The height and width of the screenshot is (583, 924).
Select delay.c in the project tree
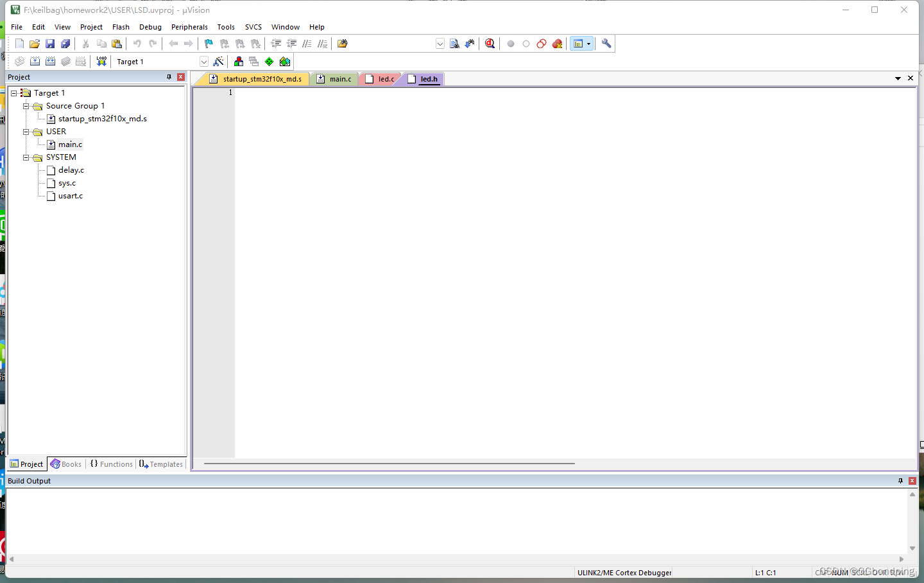(x=71, y=170)
